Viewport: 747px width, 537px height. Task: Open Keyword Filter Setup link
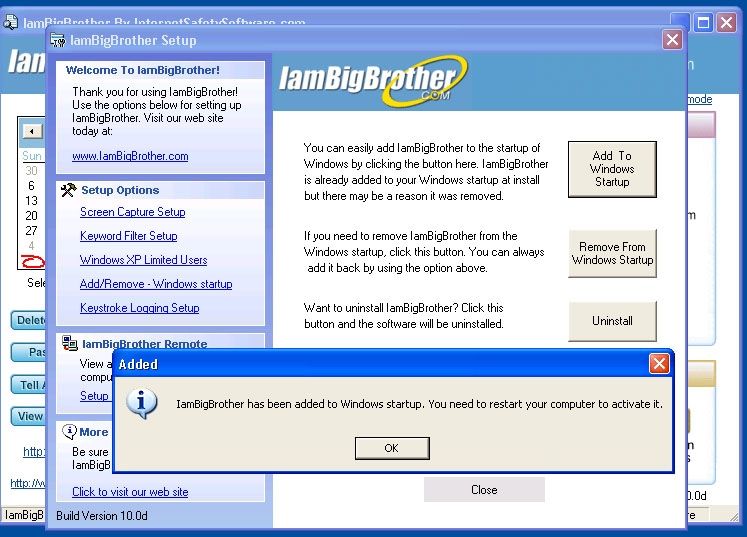click(x=129, y=236)
